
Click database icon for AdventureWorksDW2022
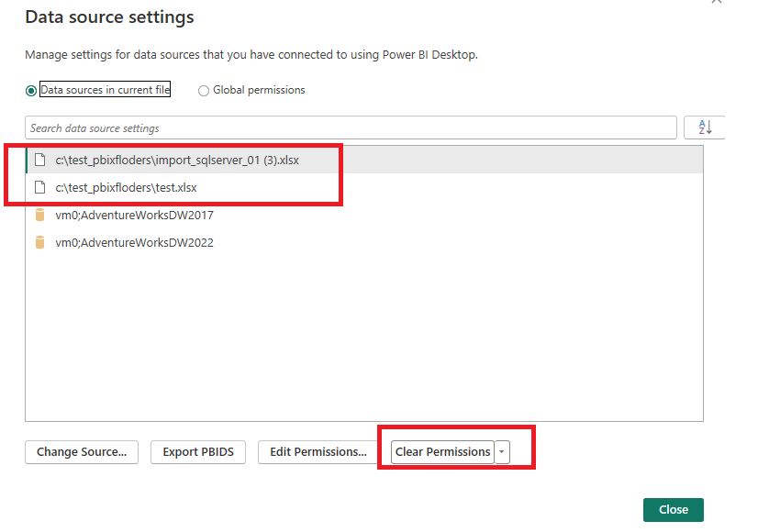point(40,242)
